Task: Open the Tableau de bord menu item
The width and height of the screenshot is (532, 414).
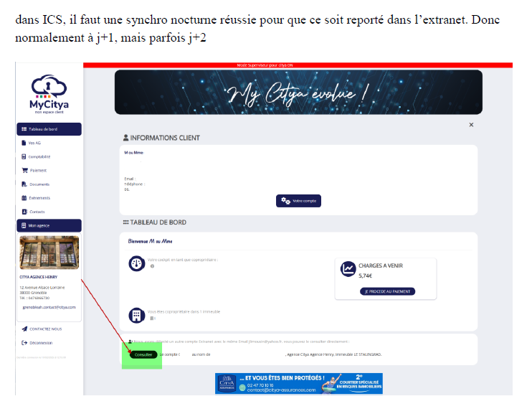Action: pyautogui.click(x=49, y=129)
